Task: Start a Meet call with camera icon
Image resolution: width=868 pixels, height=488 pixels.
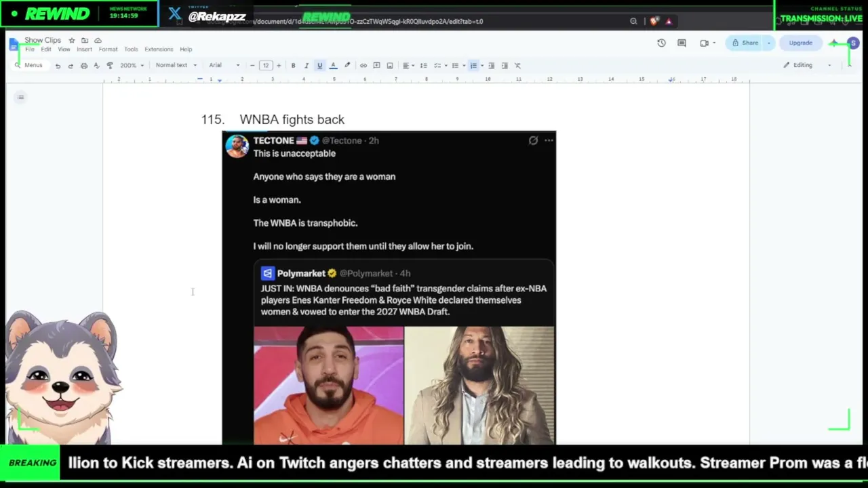Action: (x=705, y=43)
